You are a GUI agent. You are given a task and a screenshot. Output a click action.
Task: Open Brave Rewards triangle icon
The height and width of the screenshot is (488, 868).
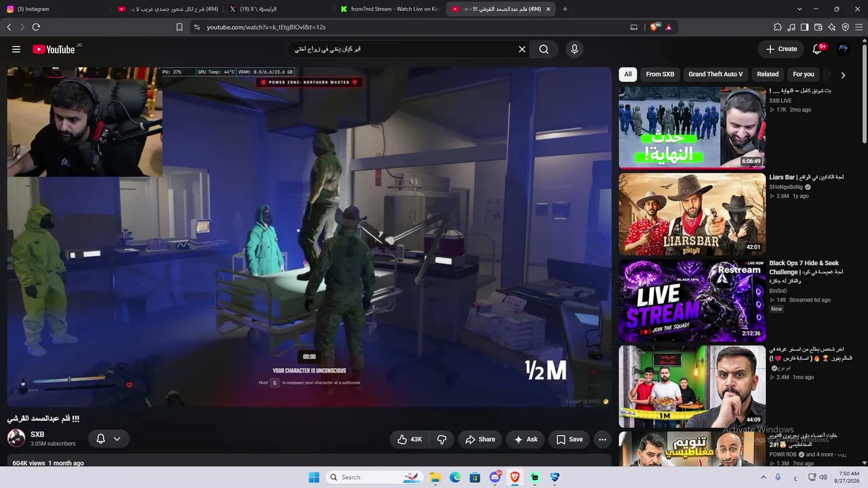click(x=669, y=27)
